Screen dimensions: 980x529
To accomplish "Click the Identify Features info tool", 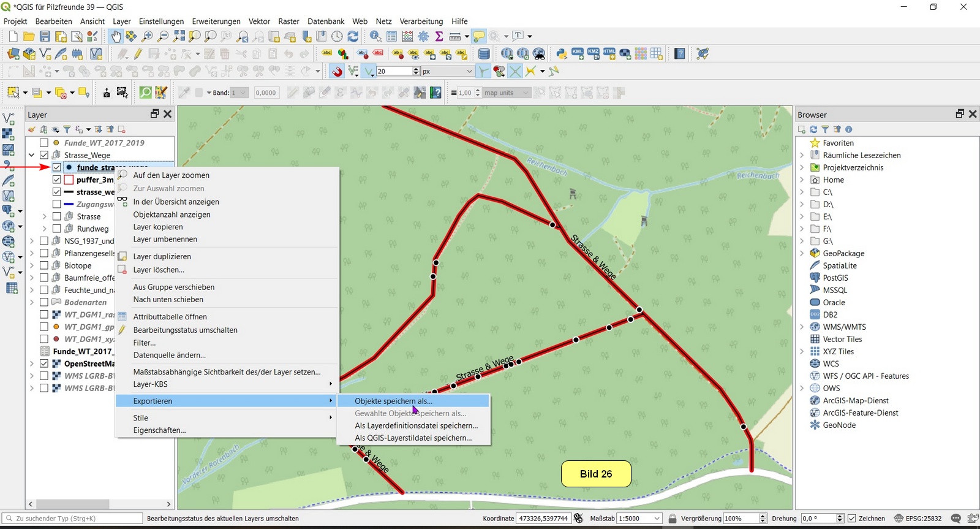I will [x=375, y=37].
